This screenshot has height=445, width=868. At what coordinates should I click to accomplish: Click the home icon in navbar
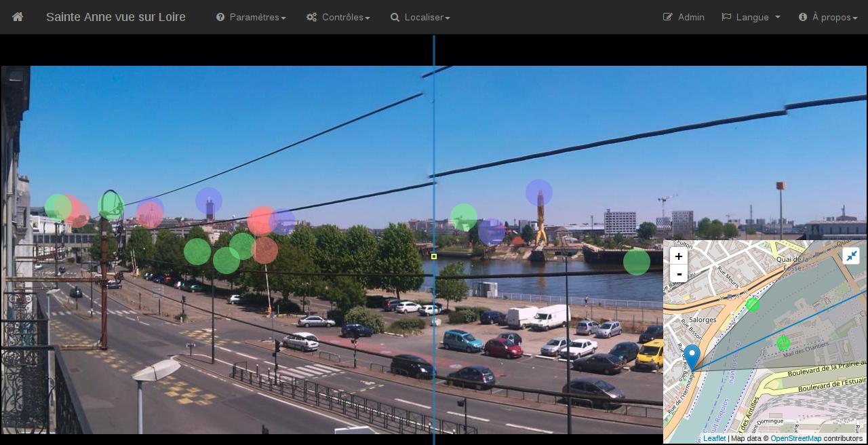[x=18, y=17]
